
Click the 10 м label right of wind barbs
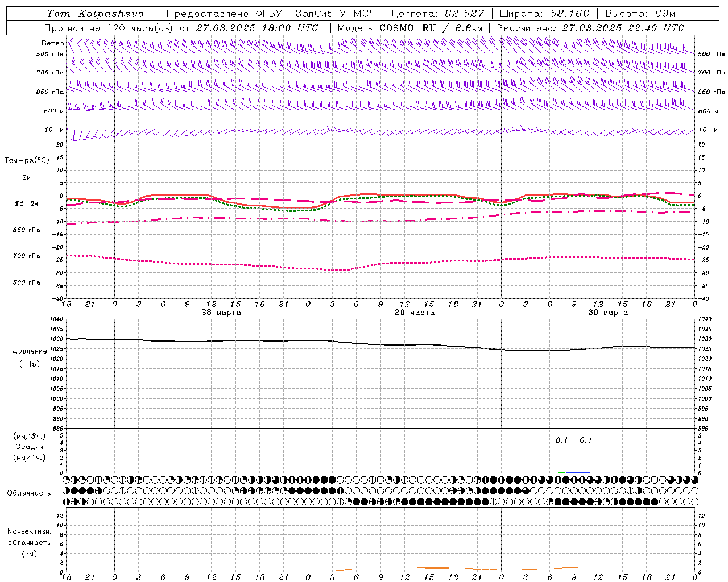(708, 130)
